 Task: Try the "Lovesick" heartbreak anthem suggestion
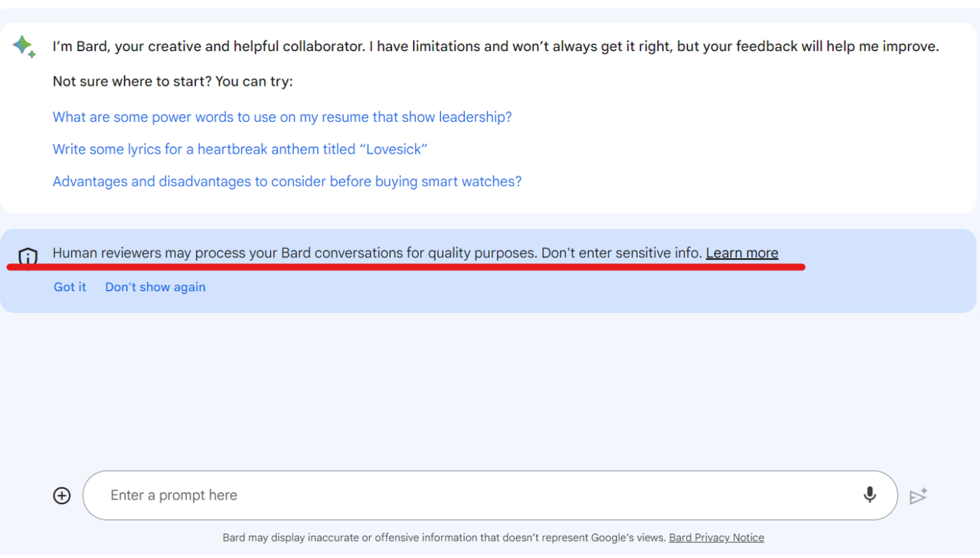click(240, 149)
